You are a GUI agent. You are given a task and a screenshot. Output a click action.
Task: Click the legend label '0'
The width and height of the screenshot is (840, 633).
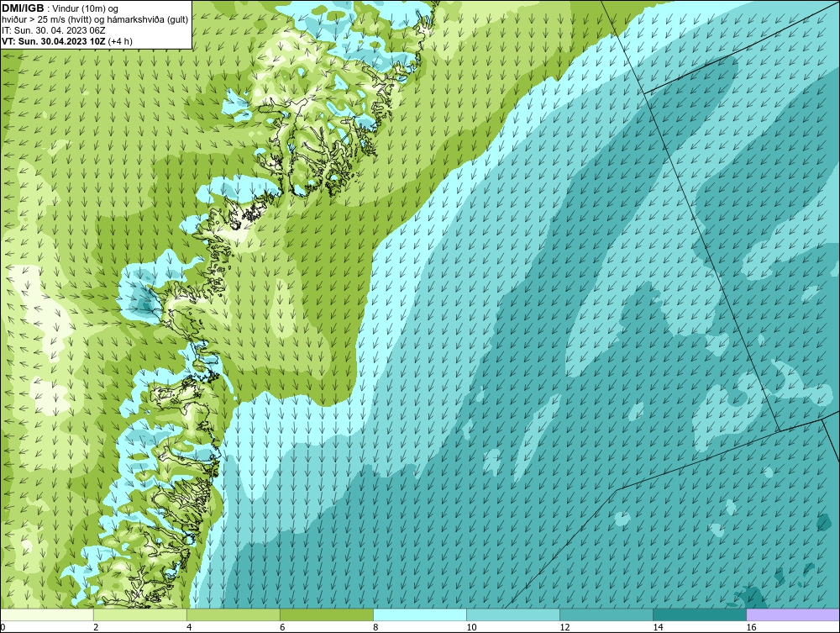point(3,627)
